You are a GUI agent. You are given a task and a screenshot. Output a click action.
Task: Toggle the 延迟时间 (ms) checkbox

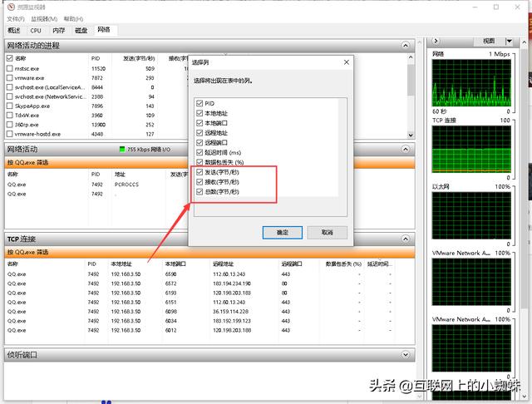pos(199,152)
